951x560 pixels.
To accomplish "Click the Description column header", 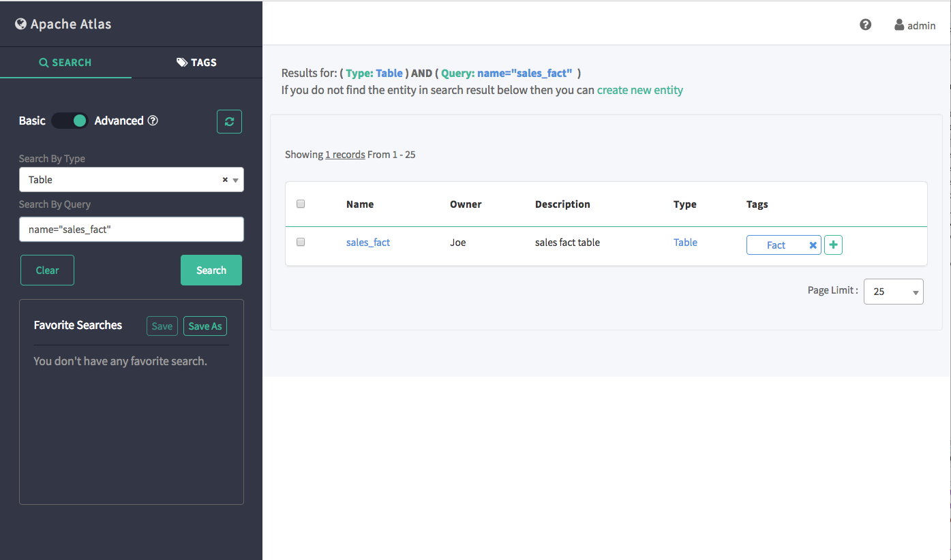I will click(562, 204).
